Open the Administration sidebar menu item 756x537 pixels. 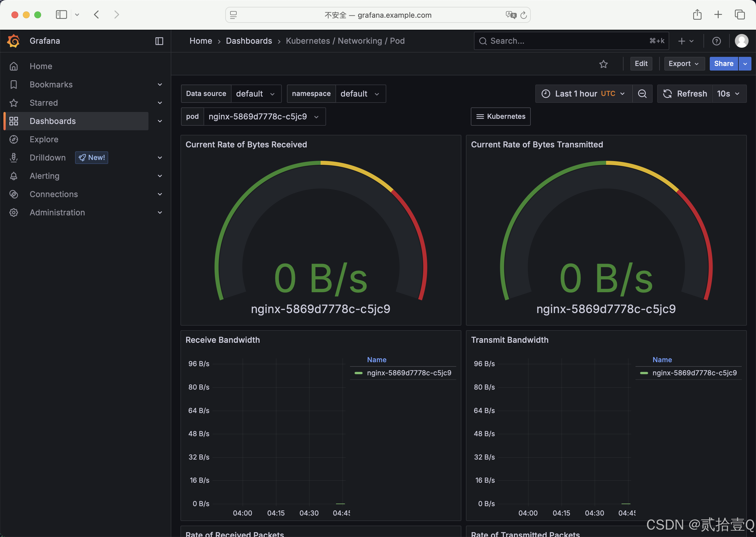coord(57,212)
